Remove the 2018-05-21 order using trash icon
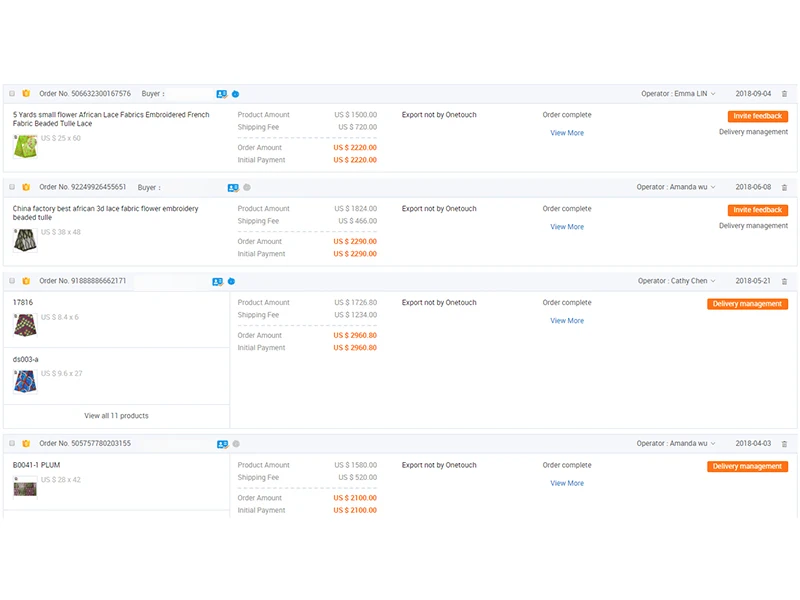The image size is (800, 600). 784,282
